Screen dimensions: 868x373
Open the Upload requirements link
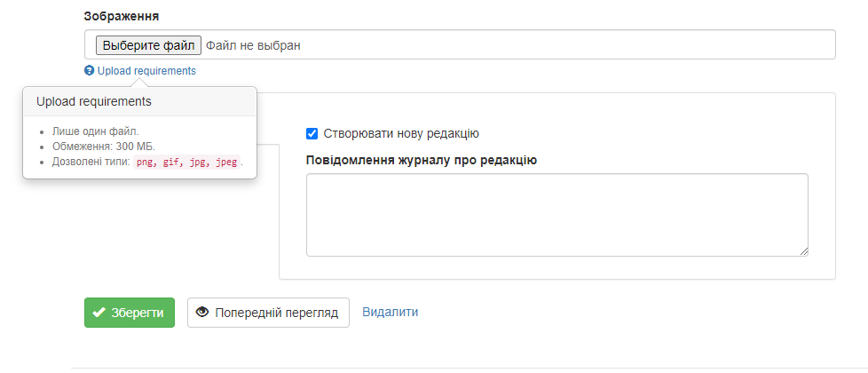click(146, 71)
